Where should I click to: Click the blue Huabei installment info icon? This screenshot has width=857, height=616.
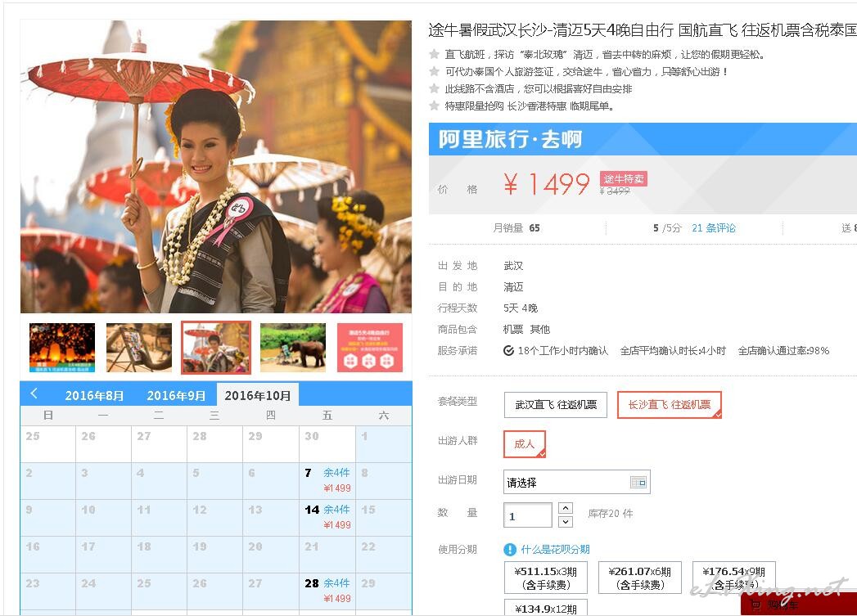pyautogui.click(x=509, y=550)
